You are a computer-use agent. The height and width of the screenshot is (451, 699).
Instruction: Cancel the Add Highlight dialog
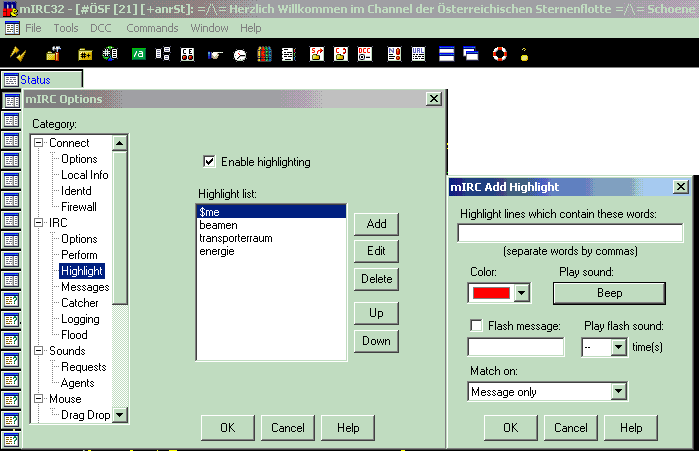pos(571,428)
